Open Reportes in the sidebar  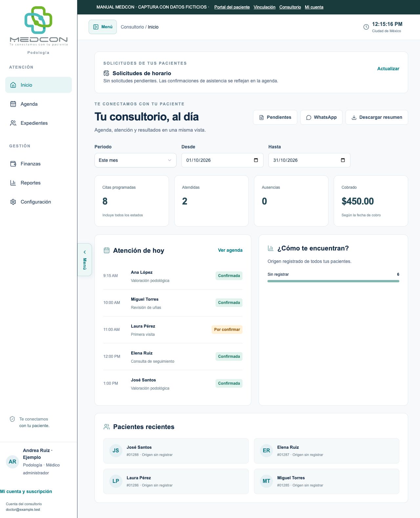click(38, 183)
